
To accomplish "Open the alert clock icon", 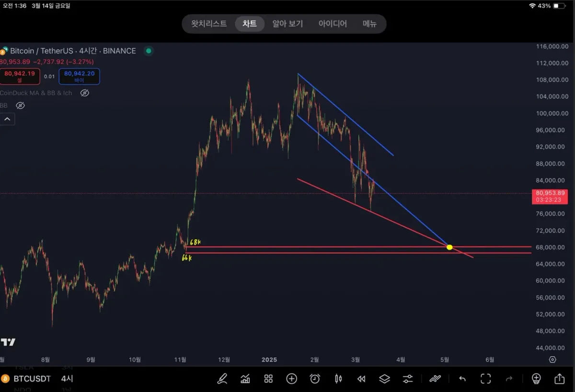I will [315, 379].
